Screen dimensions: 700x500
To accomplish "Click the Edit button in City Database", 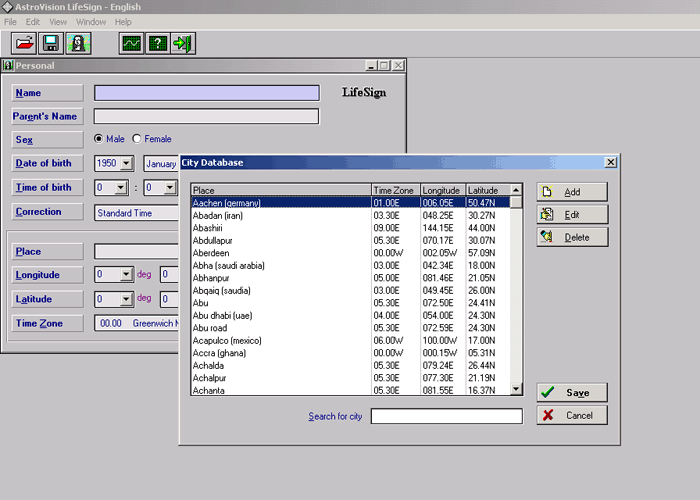I will click(572, 215).
